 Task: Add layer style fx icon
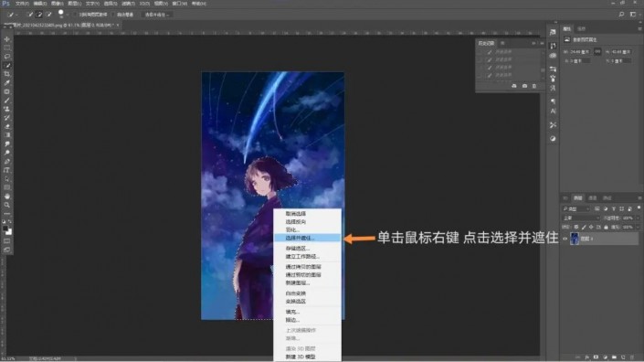click(x=587, y=357)
